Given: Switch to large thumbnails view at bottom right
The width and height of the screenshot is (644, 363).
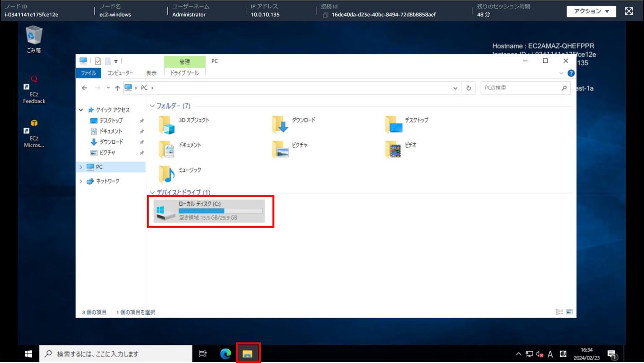Looking at the screenshot, I should pos(569,312).
